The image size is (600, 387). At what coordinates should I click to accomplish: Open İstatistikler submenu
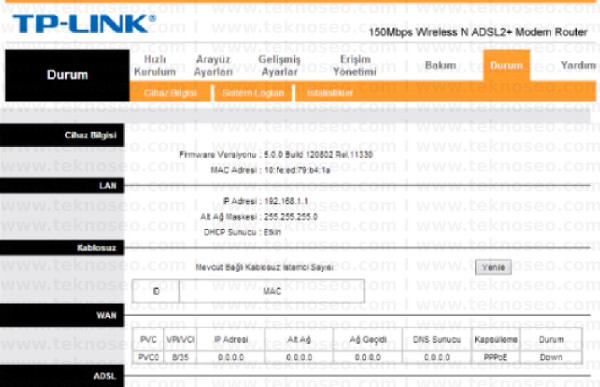330,93
